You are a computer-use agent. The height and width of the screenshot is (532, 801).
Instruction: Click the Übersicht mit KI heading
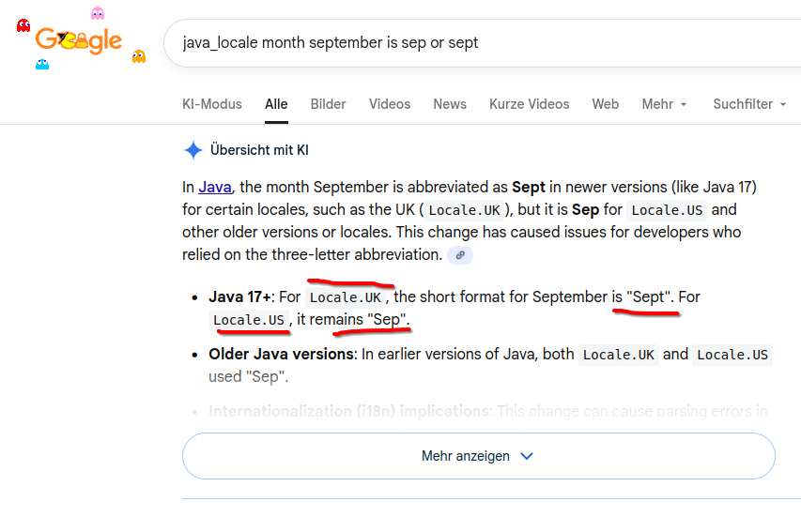click(259, 150)
